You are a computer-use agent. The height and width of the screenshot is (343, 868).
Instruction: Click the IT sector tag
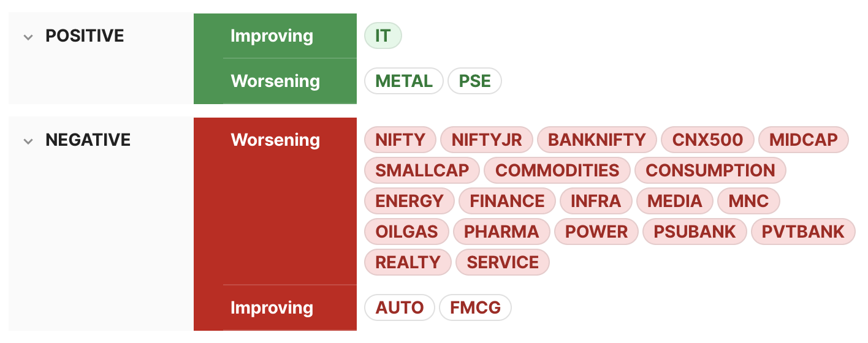click(x=383, y=36)
